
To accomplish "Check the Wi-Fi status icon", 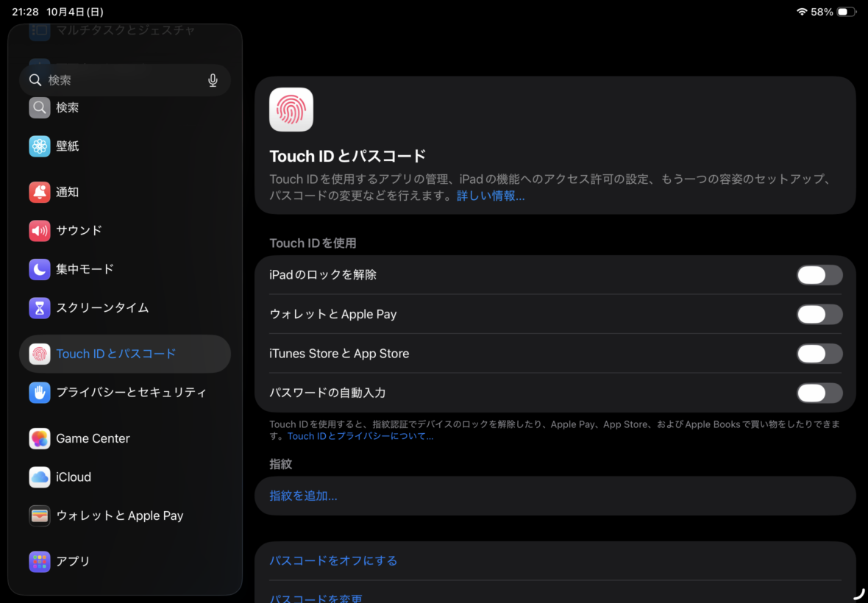I will [x=802, y=12].
